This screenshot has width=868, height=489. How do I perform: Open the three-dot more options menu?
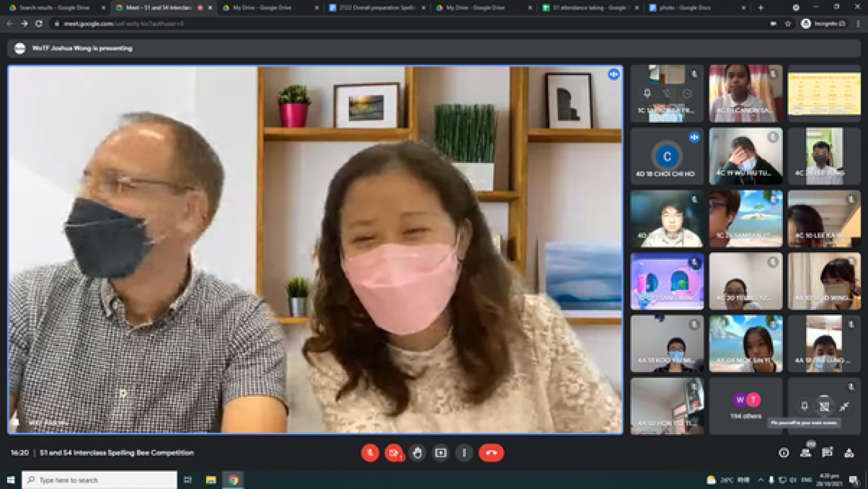pos(464,453)
